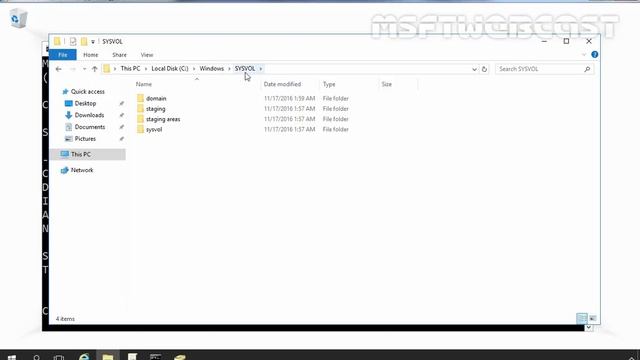Switch to the View ribbon tab

coord(147,55)
